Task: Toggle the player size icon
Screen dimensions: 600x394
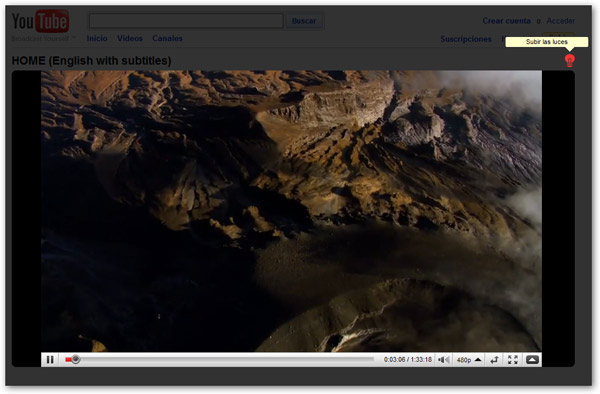Action: tap(494, 360)
